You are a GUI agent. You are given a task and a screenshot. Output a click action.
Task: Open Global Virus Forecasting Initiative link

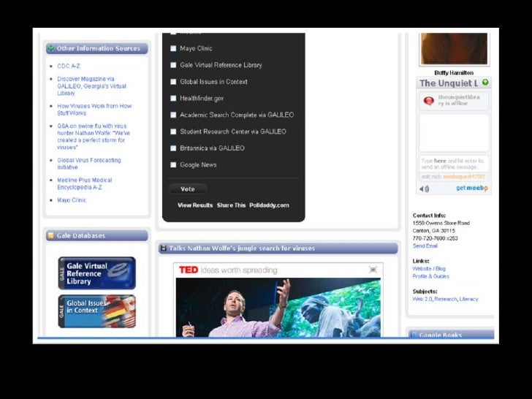89,164
